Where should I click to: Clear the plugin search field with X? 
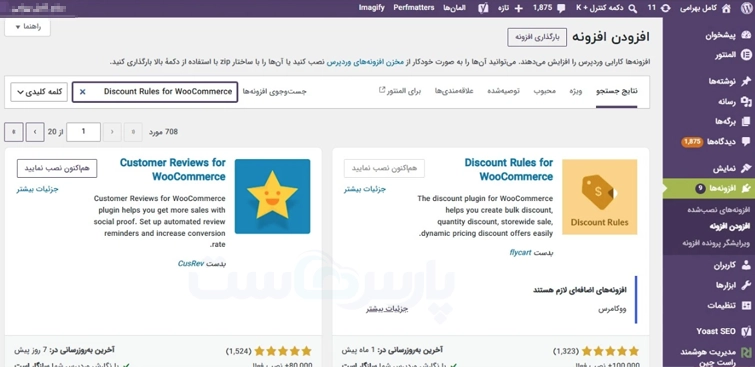click(x=82, y=92)
